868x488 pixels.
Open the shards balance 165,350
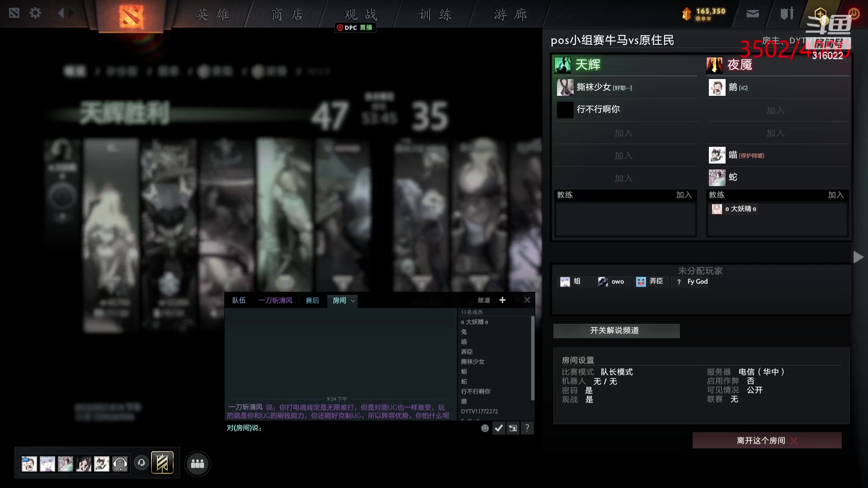click(703, 14)
